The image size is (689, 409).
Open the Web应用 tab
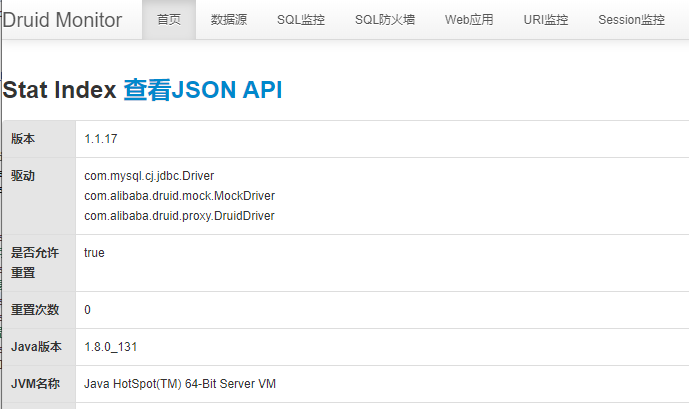(x=469, y=20)
